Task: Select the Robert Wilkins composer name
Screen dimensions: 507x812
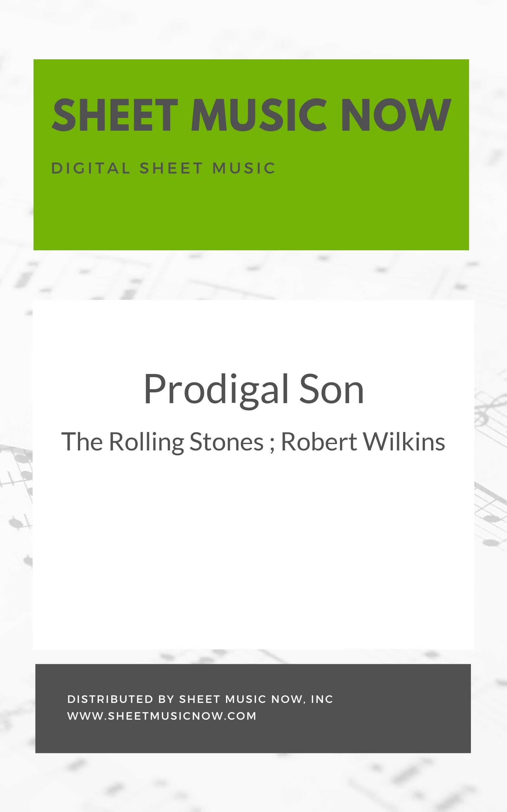Action: [x=363, y=442]
